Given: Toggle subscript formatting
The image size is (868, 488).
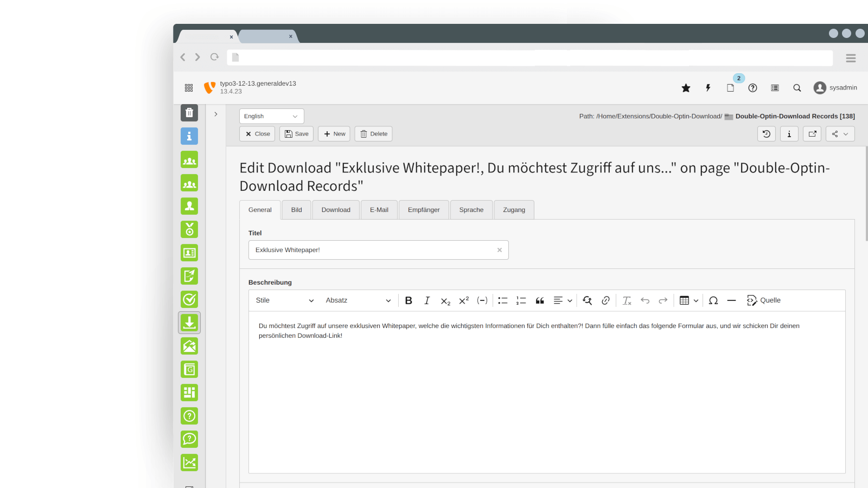Looking at the screenshot, I should pos(445,300).
